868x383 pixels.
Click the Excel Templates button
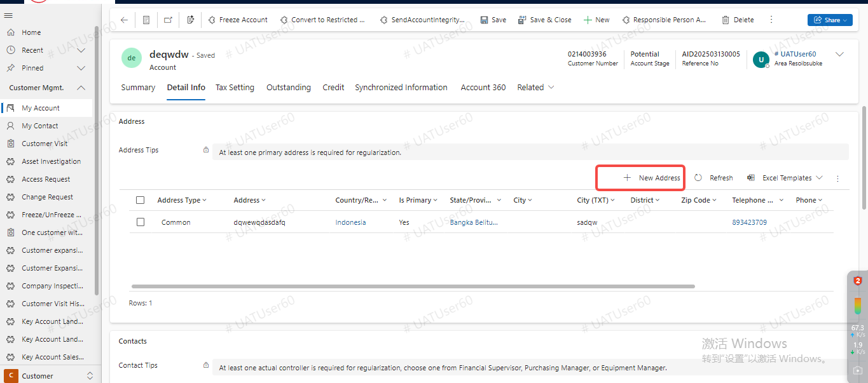780,178
